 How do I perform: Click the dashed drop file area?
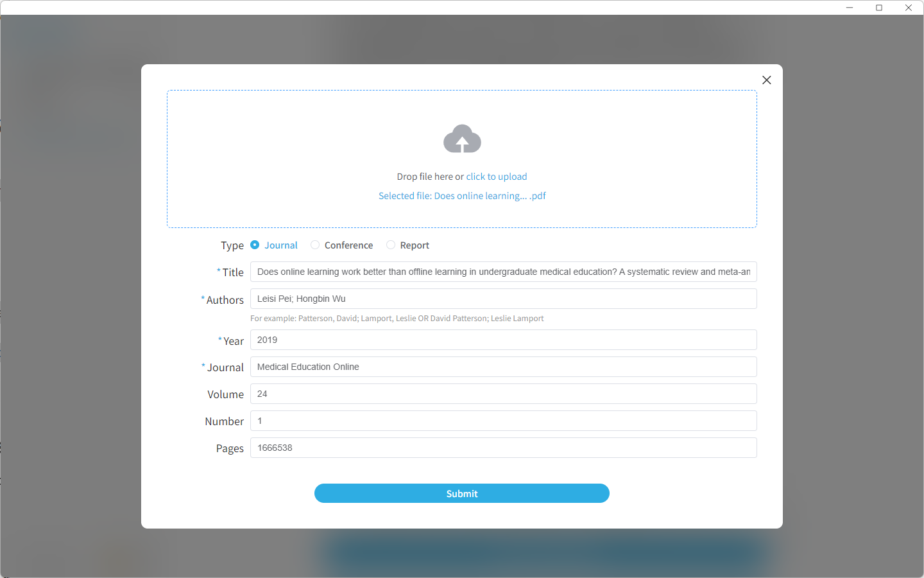coord(462,116)
